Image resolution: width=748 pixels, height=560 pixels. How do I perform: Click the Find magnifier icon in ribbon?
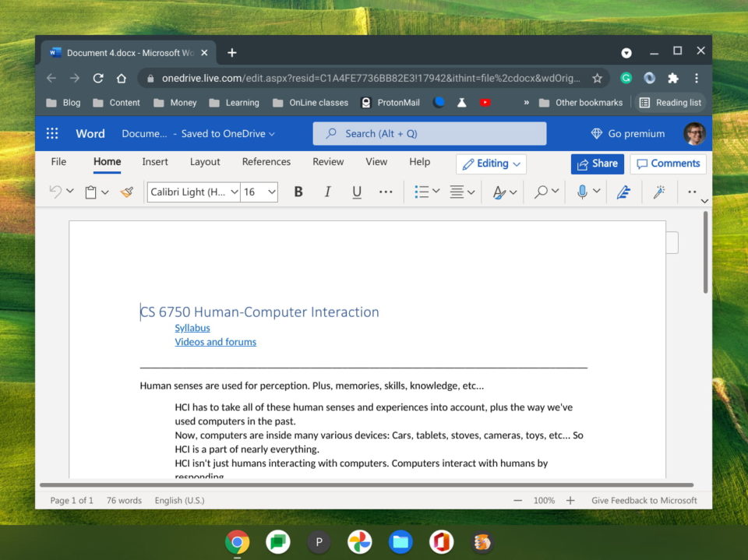click(541, 192)
